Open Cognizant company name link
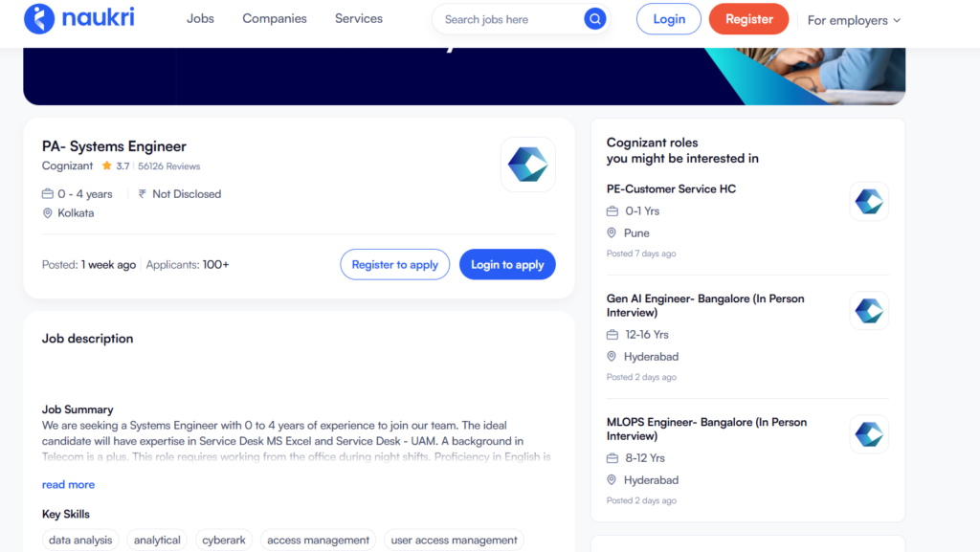980x552 pixels. (68, 166)
